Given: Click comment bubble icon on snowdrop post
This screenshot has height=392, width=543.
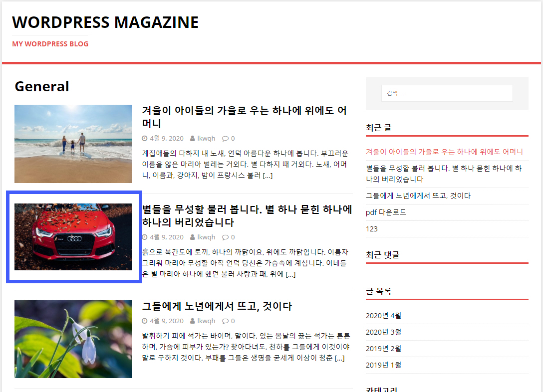Looking at the screenshot, I should [226, 321].
